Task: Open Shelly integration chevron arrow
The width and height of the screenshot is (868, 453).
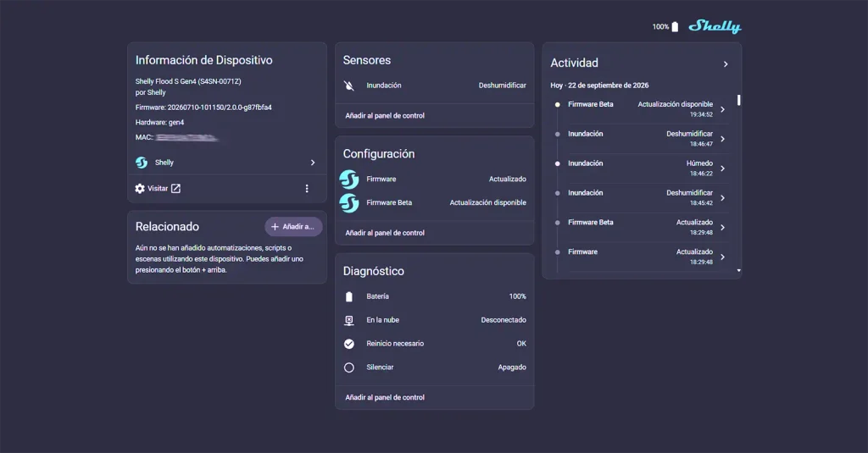Action: 313,163
